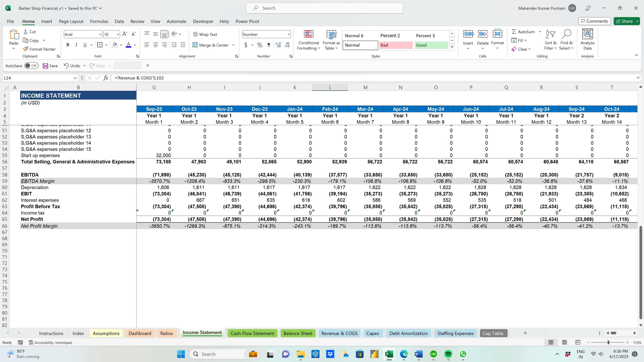
Task: Apply Percent Style number format
Action: coord(259,45)
